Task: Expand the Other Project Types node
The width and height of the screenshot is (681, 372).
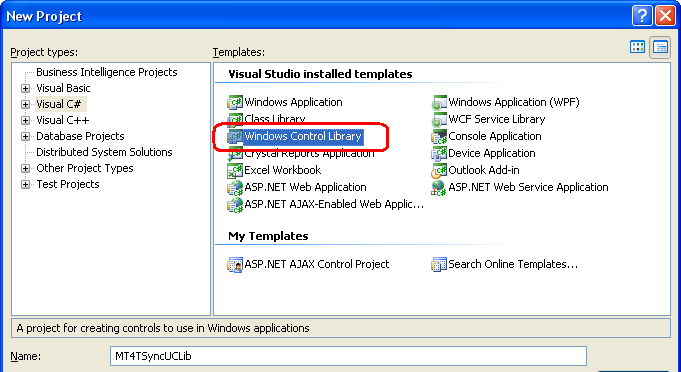Action: click(26, 169)
